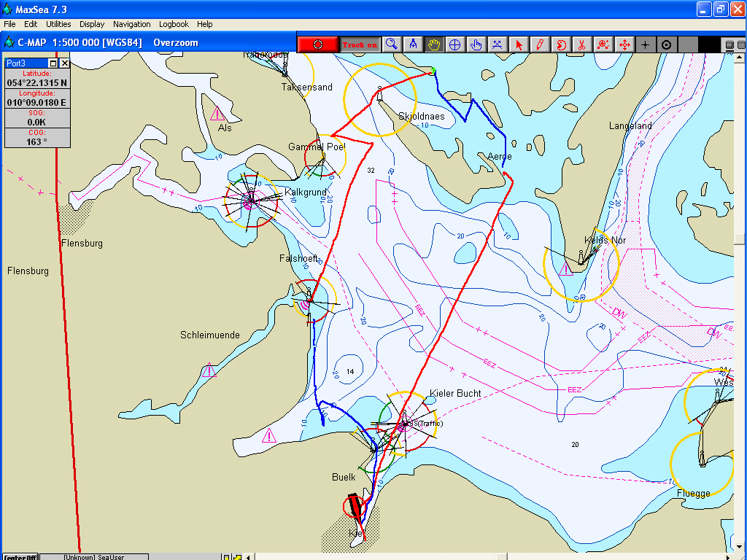Select the divider compass measuring tool
747x560 pixels.
coord(413,44)
